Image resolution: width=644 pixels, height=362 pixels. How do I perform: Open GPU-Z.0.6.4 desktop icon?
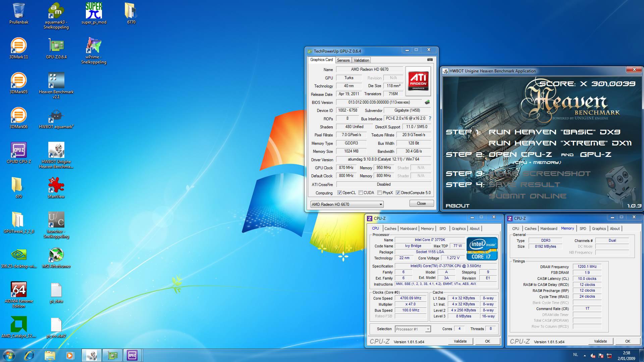pos(56,48)
